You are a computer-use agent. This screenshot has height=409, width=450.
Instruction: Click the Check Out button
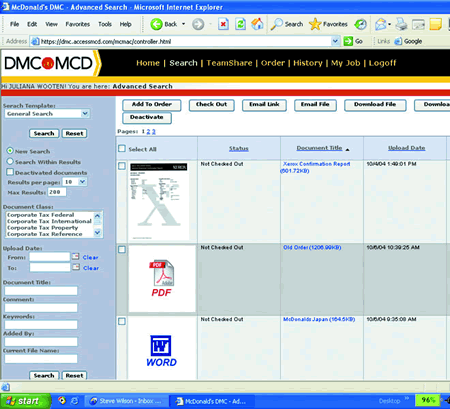click(x=211, y=105)
